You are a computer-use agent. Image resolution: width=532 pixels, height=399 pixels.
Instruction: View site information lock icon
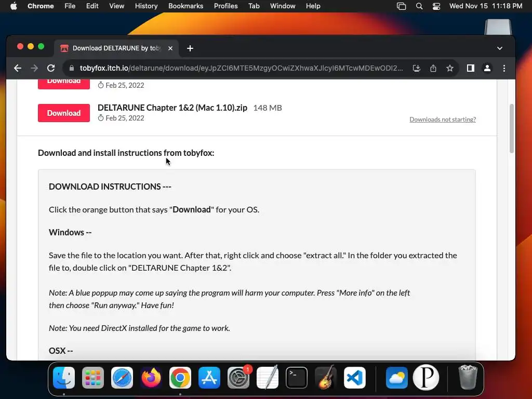click(72, 68)
